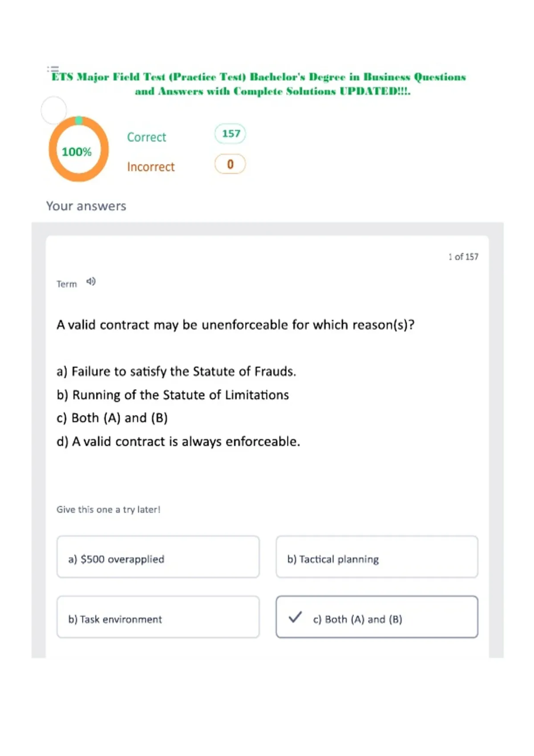Click the 1 of 157 counter
Viewport: 534px width, 756px height.
click(x=463, y=257)
